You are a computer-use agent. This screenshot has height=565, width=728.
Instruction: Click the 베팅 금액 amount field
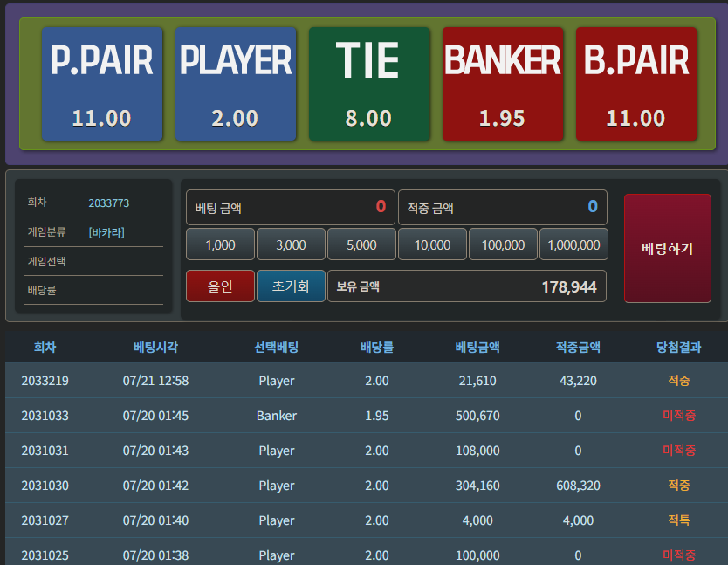tap(291, 207)
